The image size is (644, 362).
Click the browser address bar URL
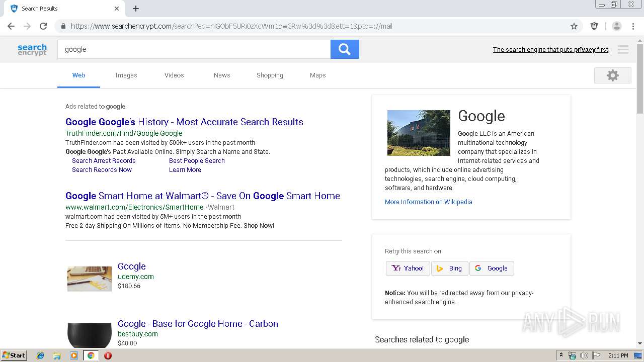[231, 26]
